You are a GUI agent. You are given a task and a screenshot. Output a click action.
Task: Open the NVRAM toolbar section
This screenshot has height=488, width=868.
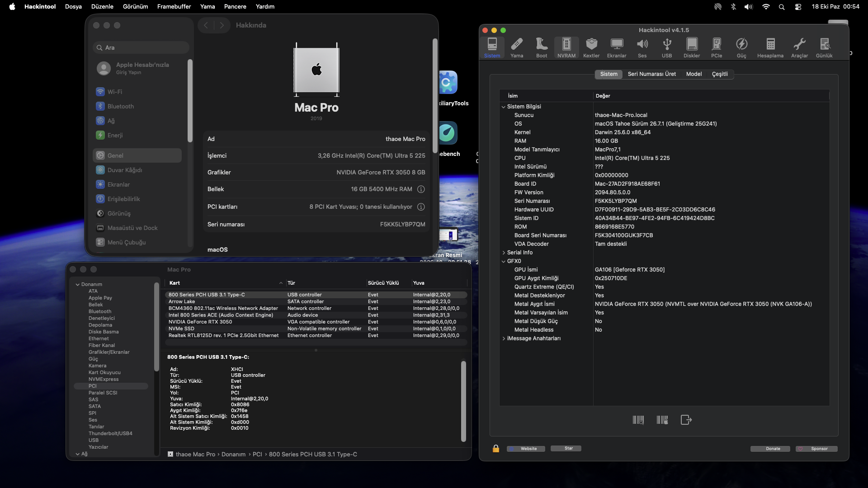pyautogui.click(x=566, y=48)
